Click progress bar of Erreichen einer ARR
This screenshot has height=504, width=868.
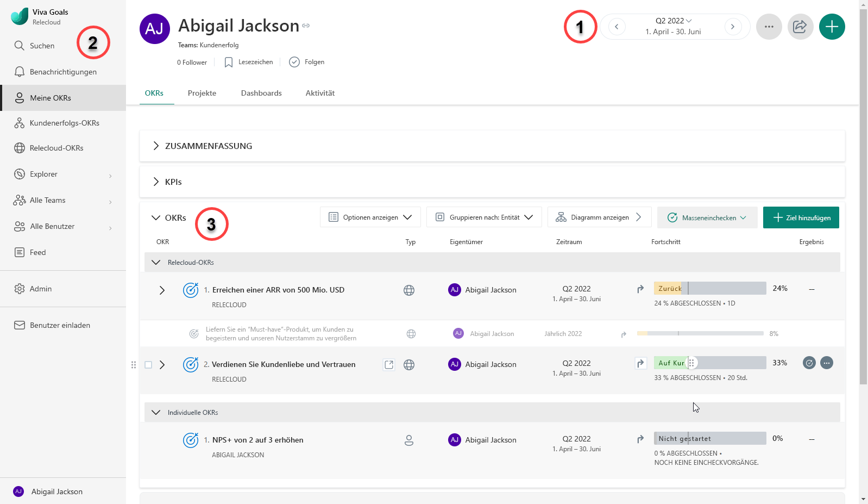(710, 288)
